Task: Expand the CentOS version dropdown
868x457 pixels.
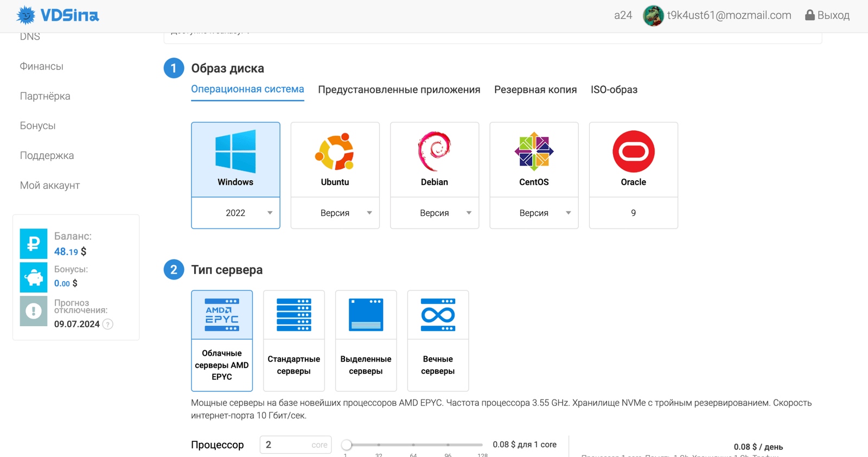Action: 534,213
